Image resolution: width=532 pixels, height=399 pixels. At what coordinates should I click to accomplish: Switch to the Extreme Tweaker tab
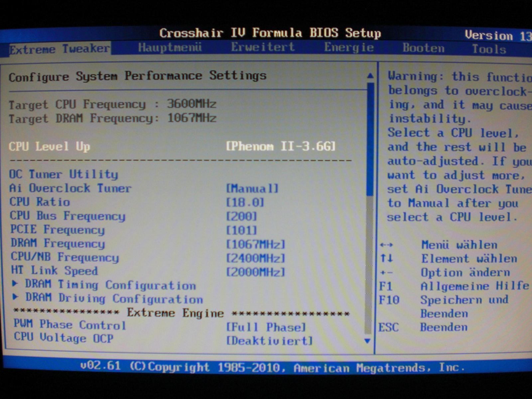click(x=60, y=49)
